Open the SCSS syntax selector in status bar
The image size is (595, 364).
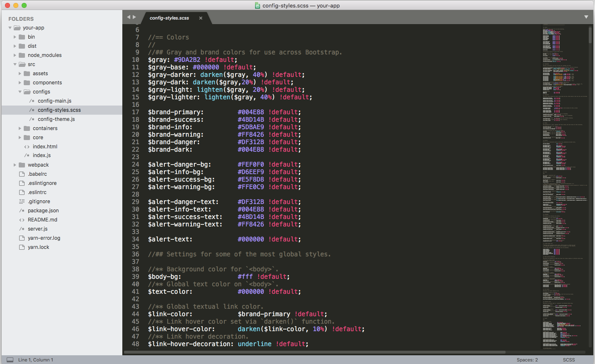pyautogui.click(x=568, y=359)
